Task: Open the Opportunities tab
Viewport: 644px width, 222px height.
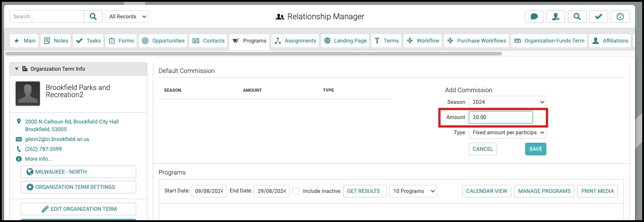Action: [x=163, y=41]
